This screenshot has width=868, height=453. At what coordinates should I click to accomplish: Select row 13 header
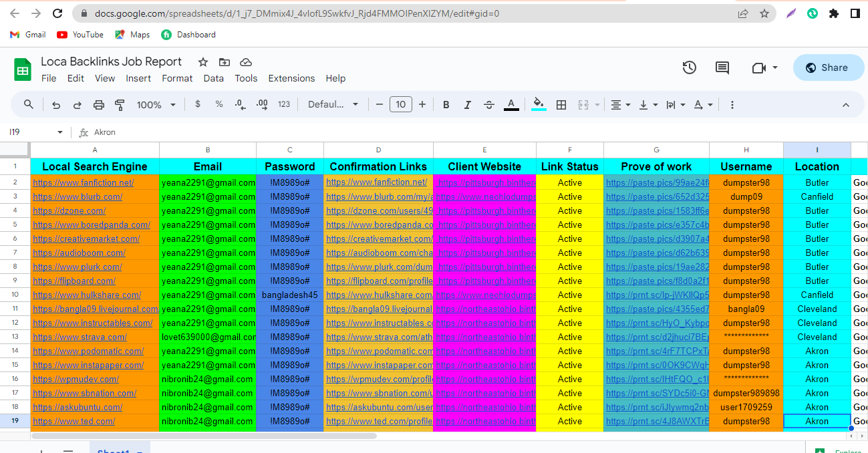pos(15,337)
